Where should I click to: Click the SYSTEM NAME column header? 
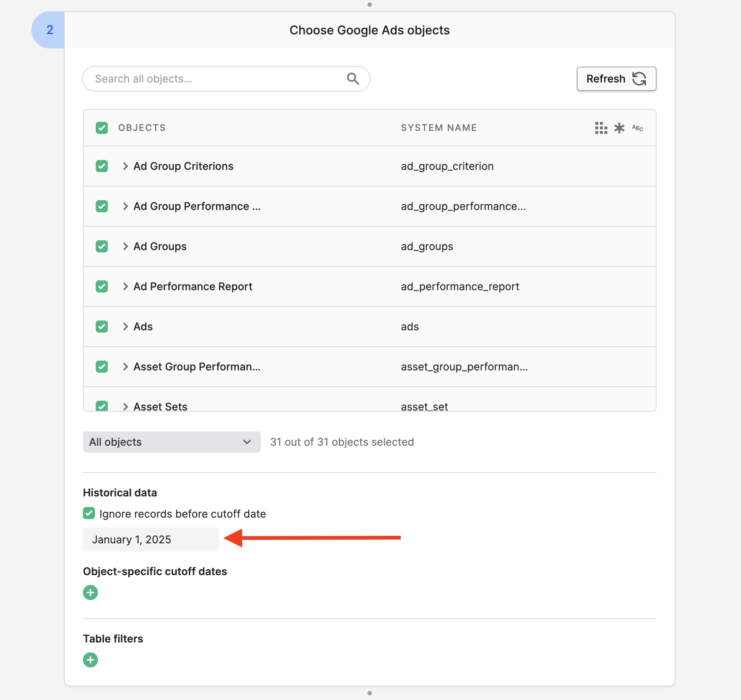click(439, 128)
